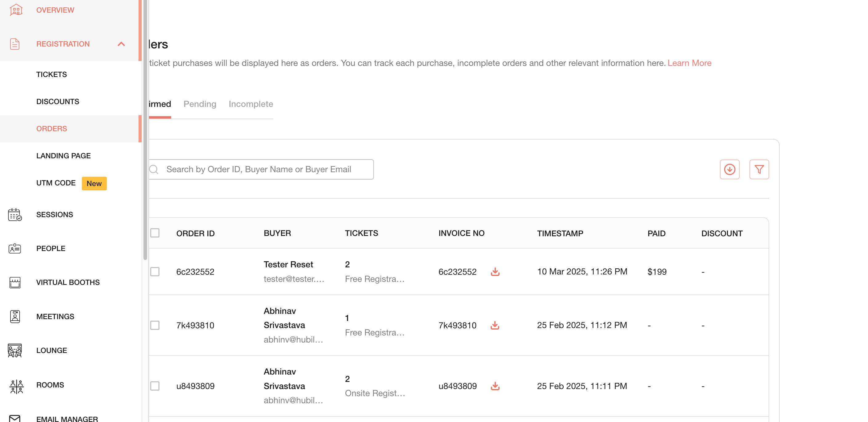This screenshot has width=868, height=422.
Task: Click the Virtual Booths stall icon
Action: (15, 282)
